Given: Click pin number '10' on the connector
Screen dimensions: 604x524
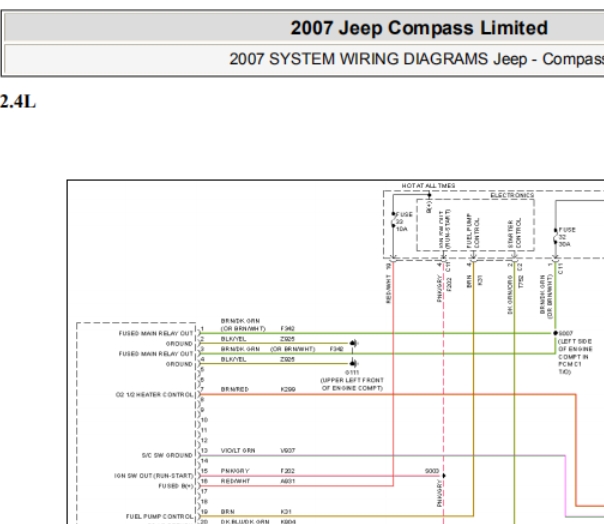Looking at the screenshot, I should [x=204, y=420].
